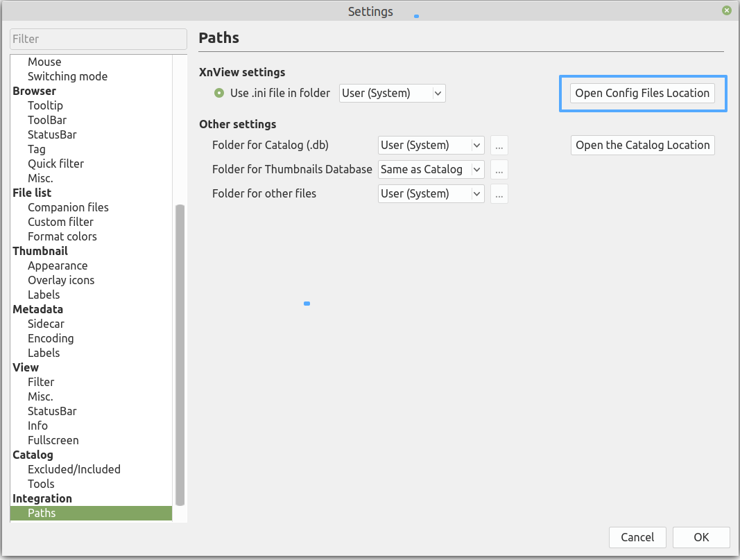This screenshot has width=740, height=560.
Task: Go to Overlay icons under Thumbnail
Action: (x=61, y=280)
